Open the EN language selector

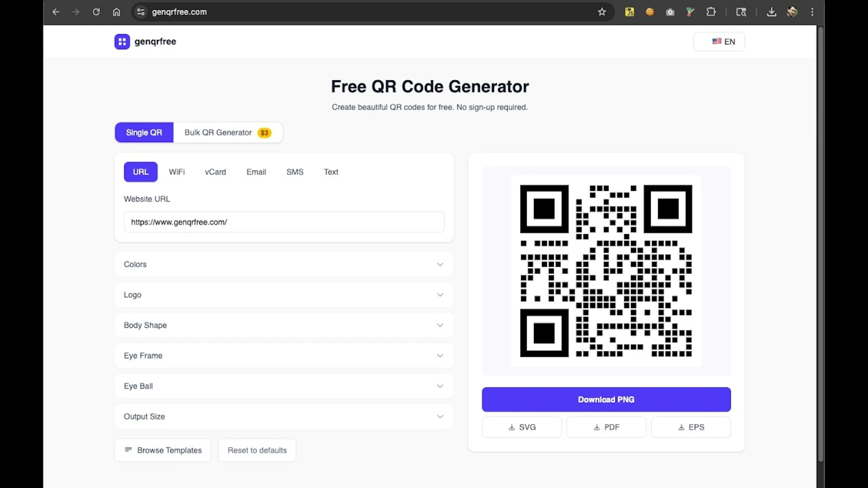click(x=719, y=42)
